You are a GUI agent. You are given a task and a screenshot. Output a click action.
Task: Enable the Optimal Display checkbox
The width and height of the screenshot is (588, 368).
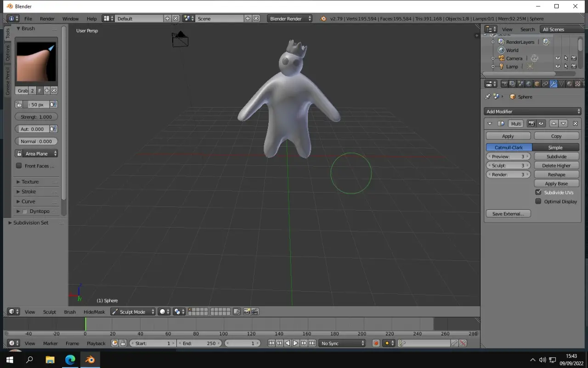538,201
